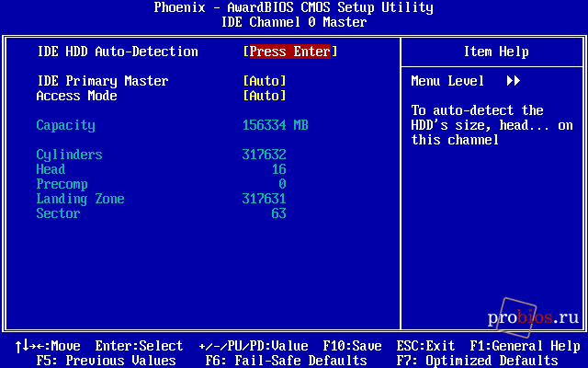Click the Head label
The image size is (588, 368).
(51, 169)
